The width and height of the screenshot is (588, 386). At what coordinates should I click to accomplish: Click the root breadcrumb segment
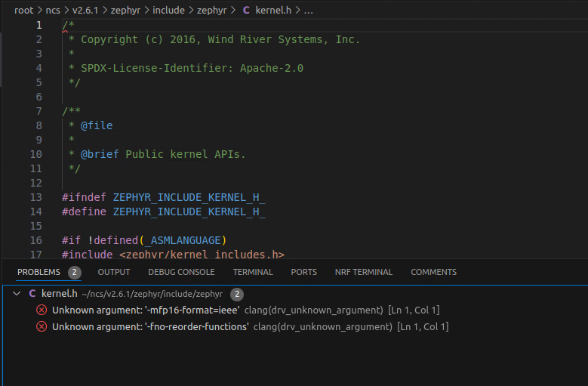coord(23,11)
